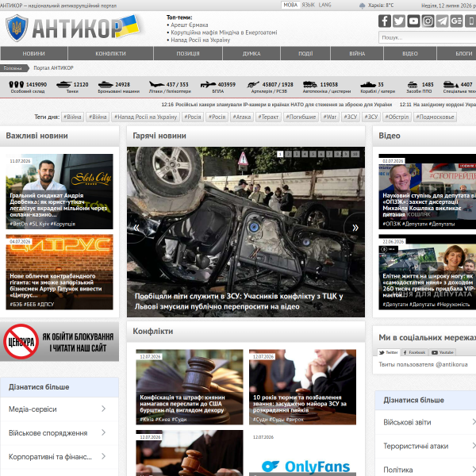Select МОВА language option
The height and width of the screenshot is (476, 476).
(x=290, y=5)
